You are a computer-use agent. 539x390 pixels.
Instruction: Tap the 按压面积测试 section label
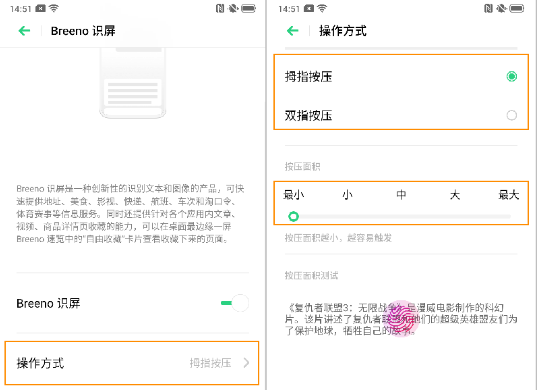[x=311, y=275]
